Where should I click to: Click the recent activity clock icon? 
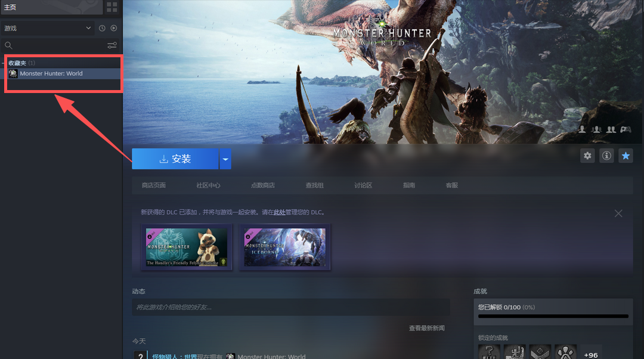click(x=102, y=28)
